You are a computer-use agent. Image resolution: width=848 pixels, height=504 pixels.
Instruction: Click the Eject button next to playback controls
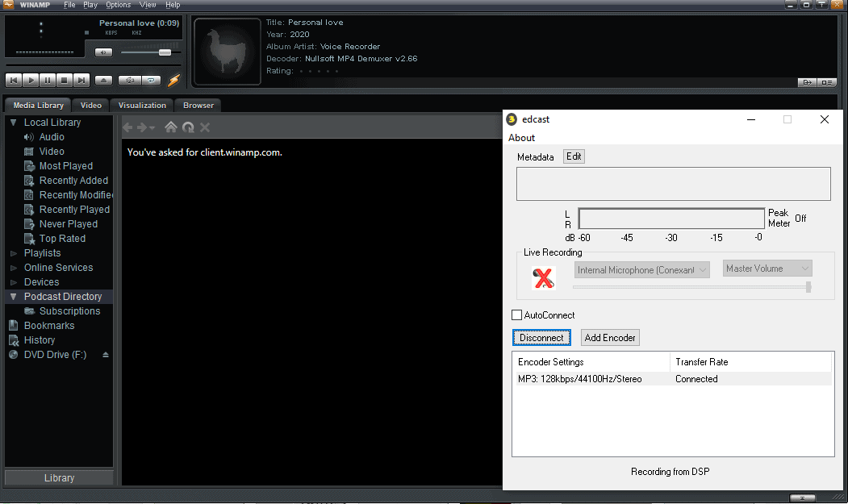pyautogui.click(x=103, y=80)
